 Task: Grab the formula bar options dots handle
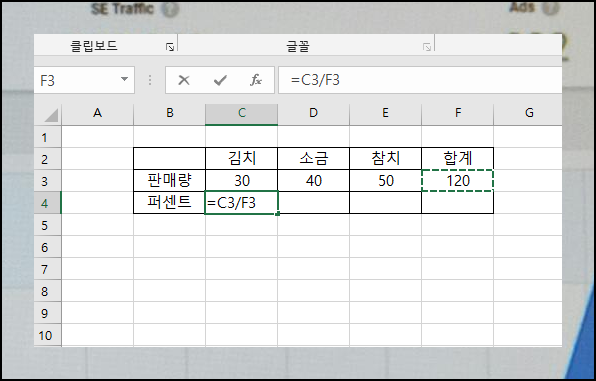[x=150, y=80]
